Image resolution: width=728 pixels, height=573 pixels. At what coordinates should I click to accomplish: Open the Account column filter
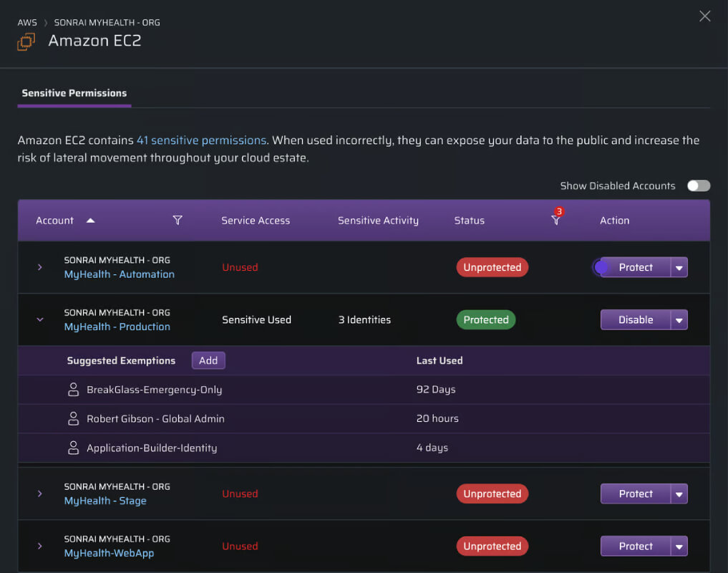pyautogui.click(x=178, y=221)
